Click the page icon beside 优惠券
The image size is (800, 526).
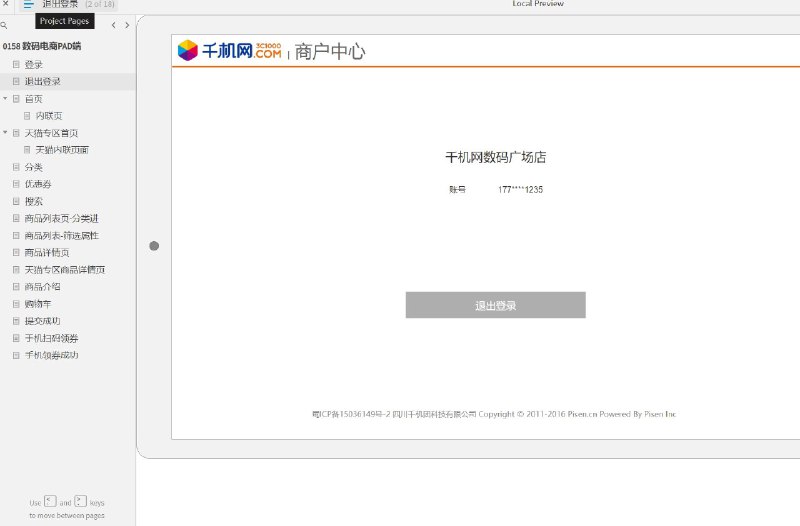[16, 184]
